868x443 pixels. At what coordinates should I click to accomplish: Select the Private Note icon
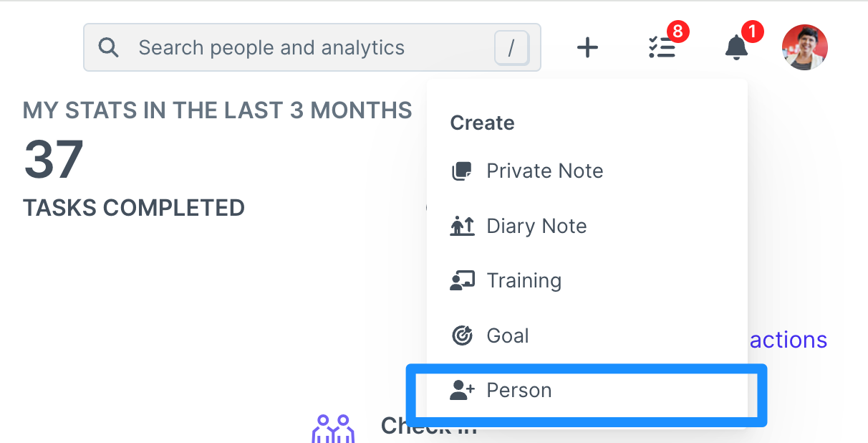463,171
